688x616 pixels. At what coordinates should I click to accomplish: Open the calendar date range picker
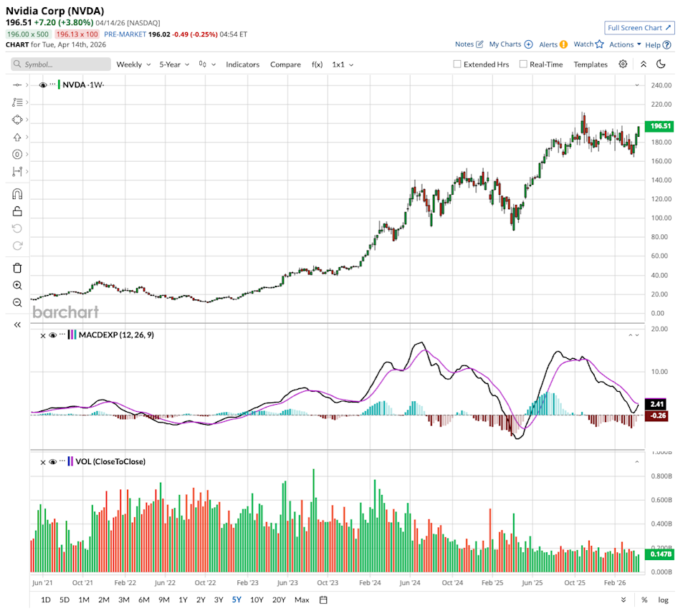coord(323,600)
